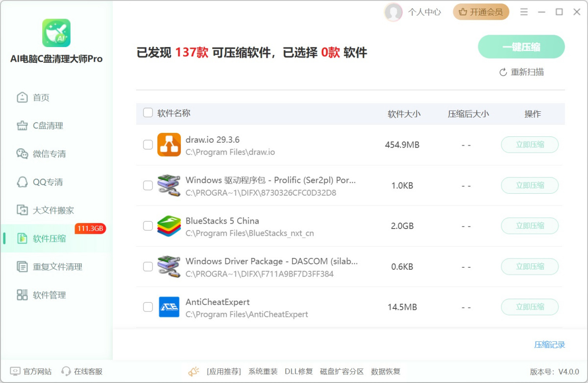Click the draw.io app icon
This screenshot has height=383, width=588.
click(x=169, y=145)
